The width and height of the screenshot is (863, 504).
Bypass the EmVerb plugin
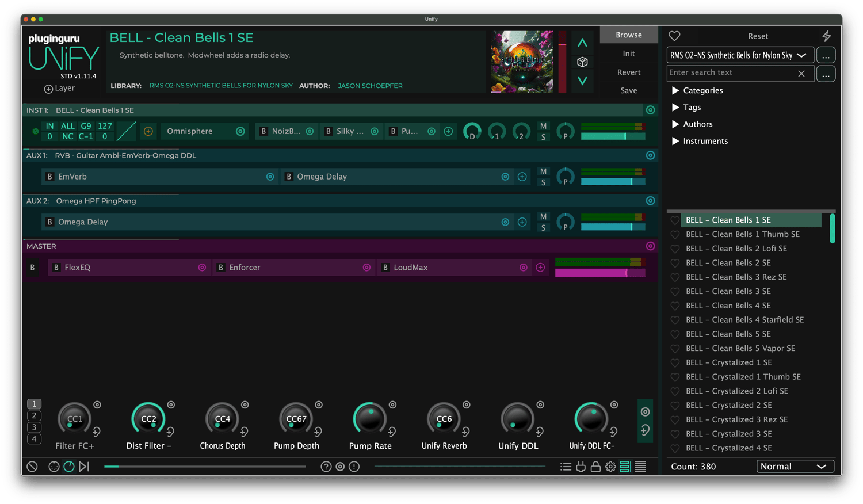50,177
